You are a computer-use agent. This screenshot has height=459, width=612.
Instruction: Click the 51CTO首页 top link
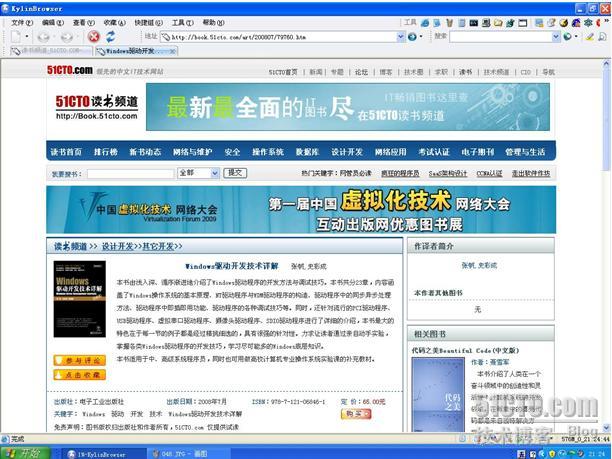click(x=283, y=72)
